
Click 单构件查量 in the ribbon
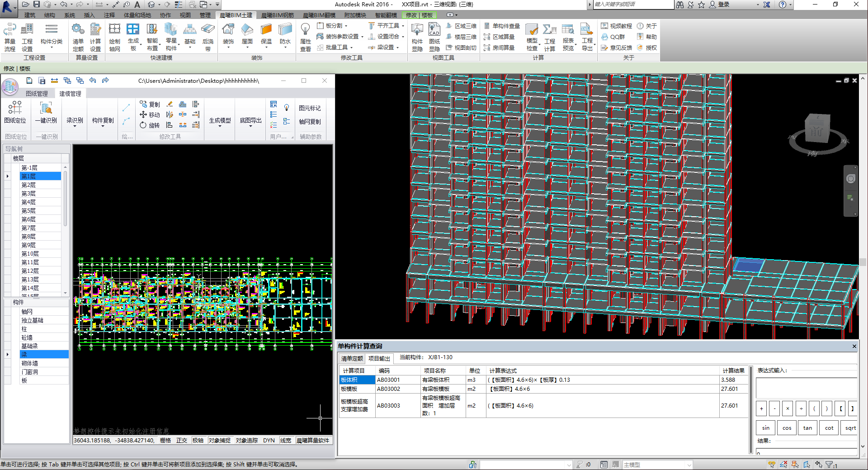pos(502,26)
